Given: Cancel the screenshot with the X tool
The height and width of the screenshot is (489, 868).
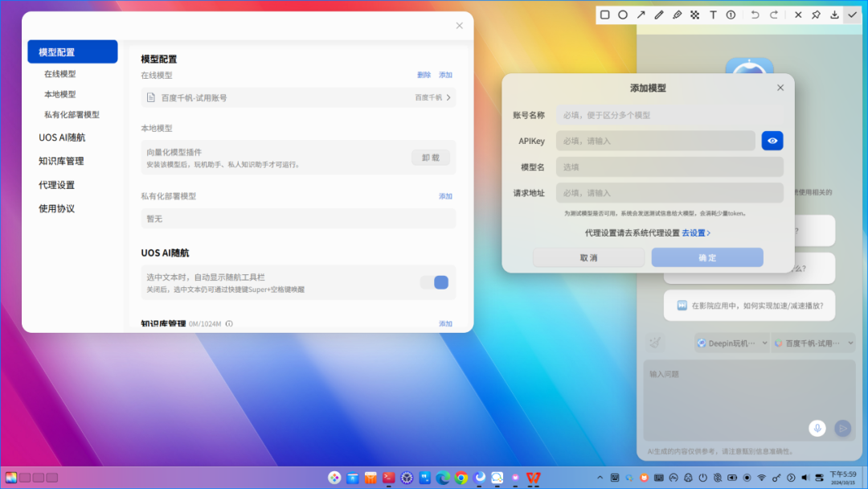Looking at the screenshot, I should 798,15.
